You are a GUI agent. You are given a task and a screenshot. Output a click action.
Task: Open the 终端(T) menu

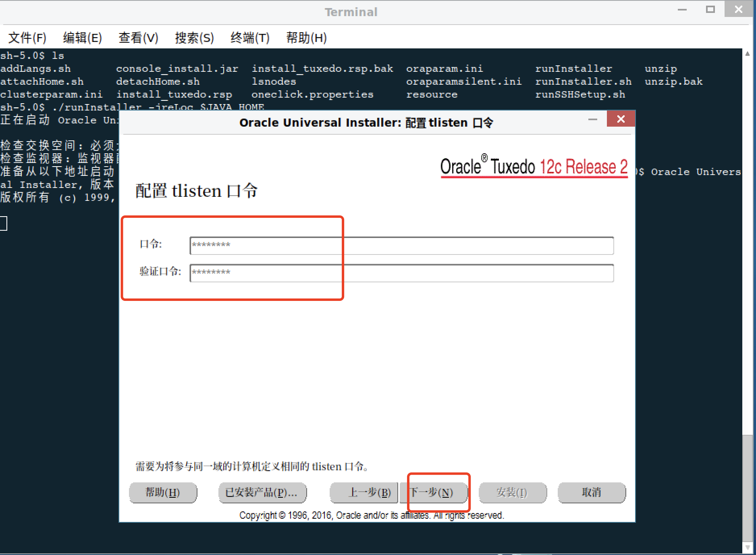pos(250,38)
